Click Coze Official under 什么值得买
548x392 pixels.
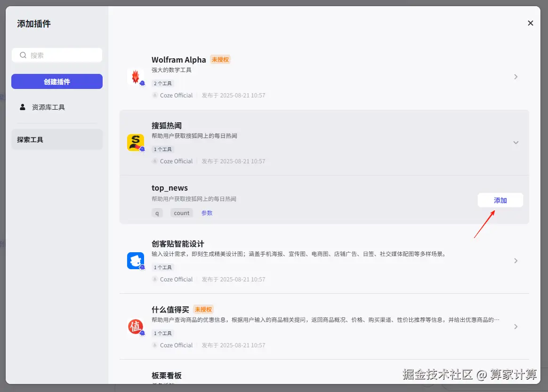176,345
